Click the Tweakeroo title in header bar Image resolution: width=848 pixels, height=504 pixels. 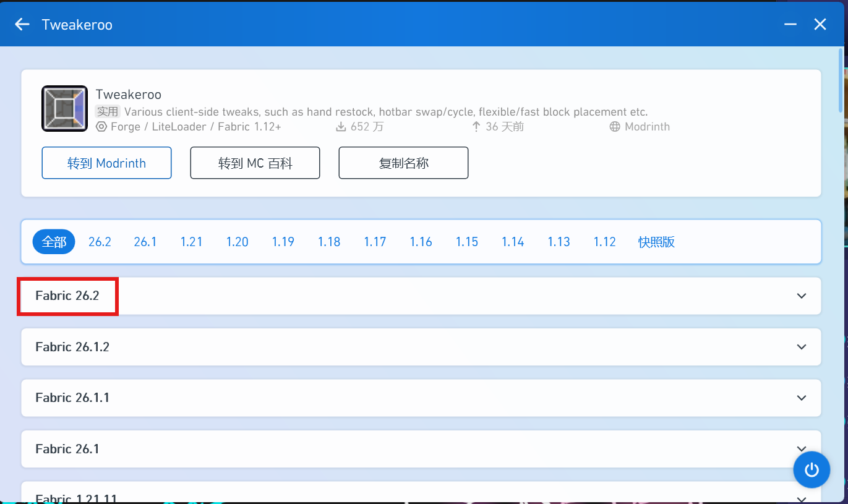[77, 25]
